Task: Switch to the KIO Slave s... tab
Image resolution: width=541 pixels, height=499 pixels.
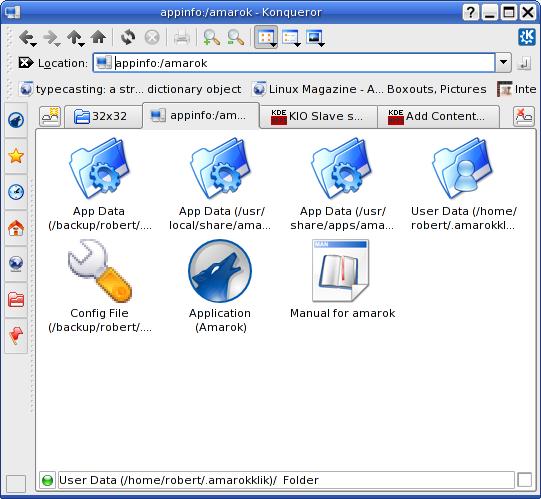Action: pyautogui.click(x=318, y=116)
